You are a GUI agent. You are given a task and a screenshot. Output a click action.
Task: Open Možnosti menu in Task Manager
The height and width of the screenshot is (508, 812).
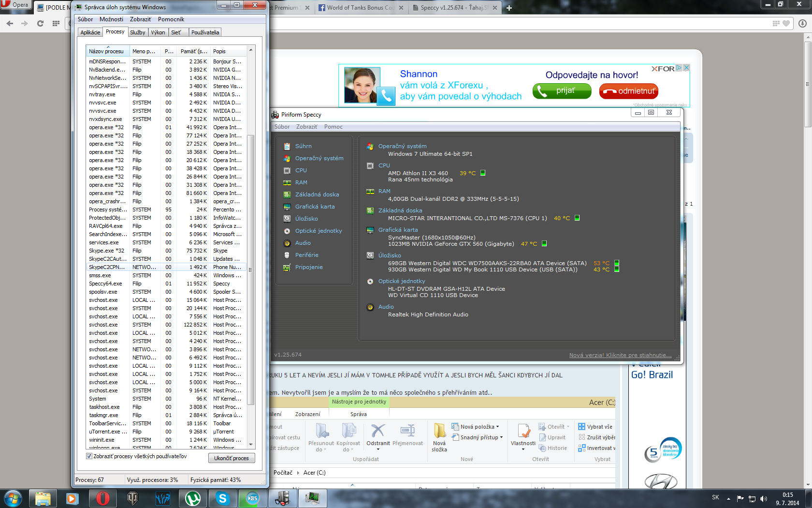pos(111,19)
